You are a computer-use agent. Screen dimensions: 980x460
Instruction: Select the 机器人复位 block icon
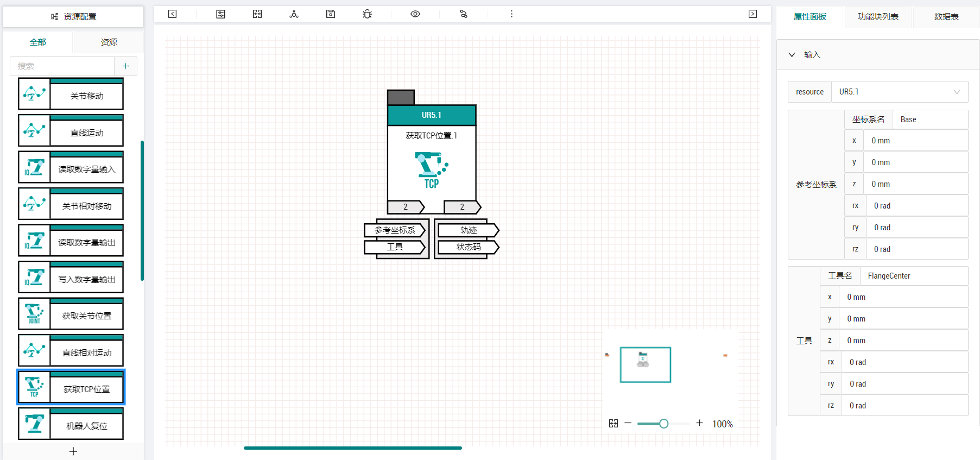[x=34, y=424]
